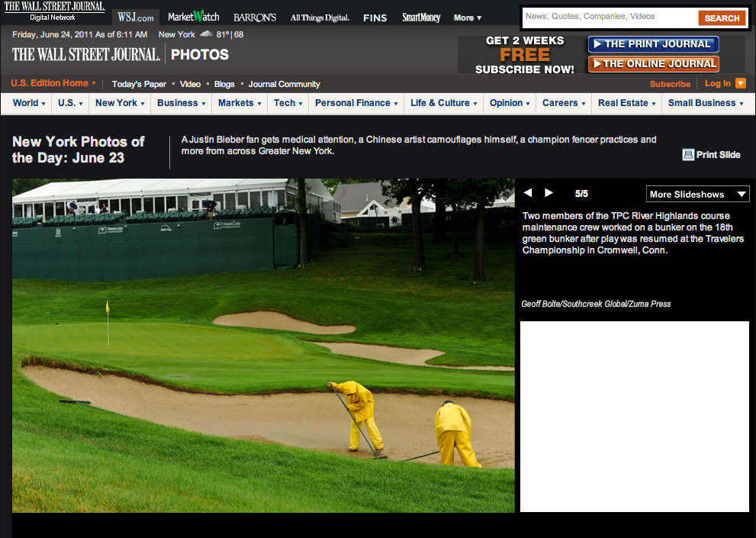Click The Print Journal subscribe button

[653, 44]
